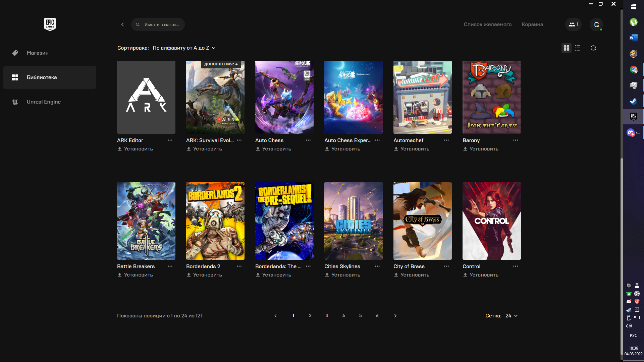Open the Магазин store tab
Image resolution: width=644 pixels, height=362 pixels.
coord(50,53)
